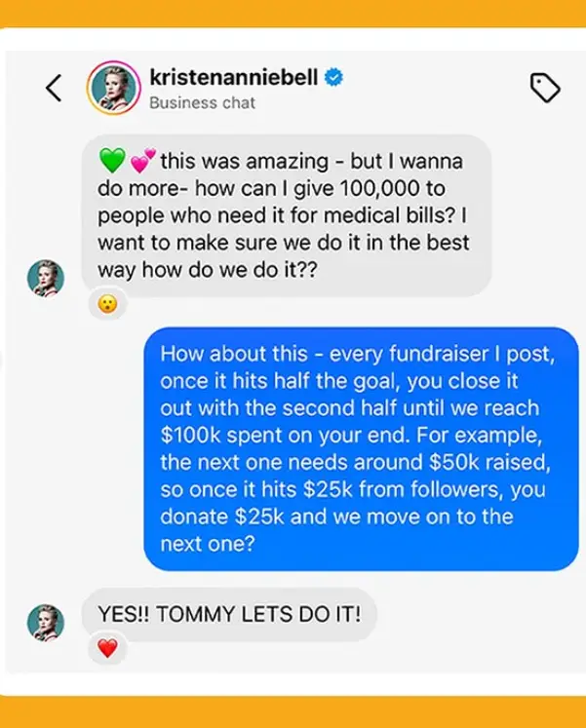Click the blue verified badge beside the username
Screen dimensions: 586x728
coord(334,77)
